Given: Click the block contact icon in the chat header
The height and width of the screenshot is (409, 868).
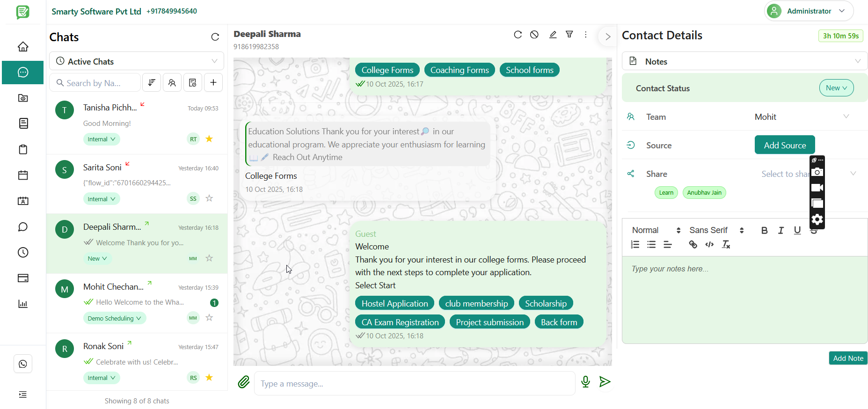Looking at the screenshot, I should pos(534,35).
